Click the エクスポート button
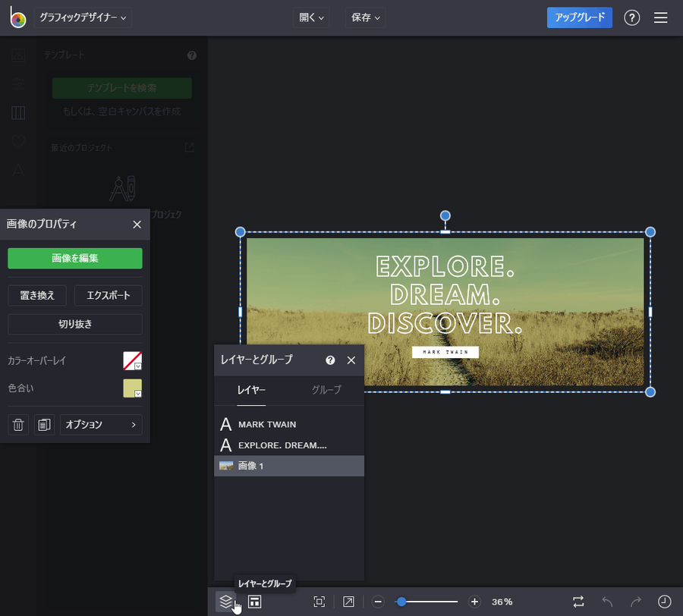The width and height of the screenshot is (683, 616). [x=109, y=296]
